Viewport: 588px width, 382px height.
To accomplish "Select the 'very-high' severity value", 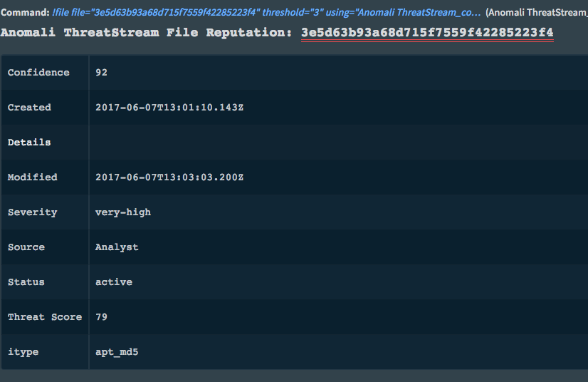I will (x=123, y=212).
